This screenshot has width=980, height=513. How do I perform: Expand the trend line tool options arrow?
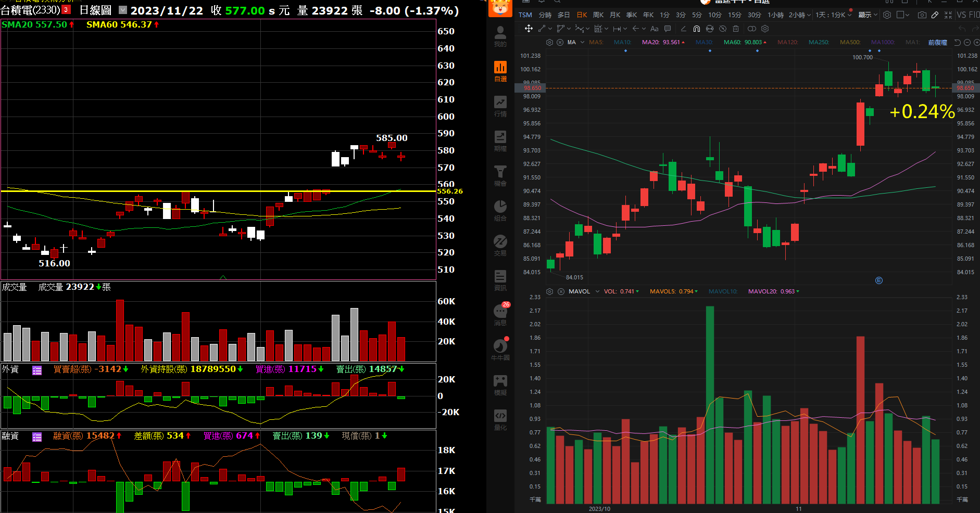click(x=550, y=29)
